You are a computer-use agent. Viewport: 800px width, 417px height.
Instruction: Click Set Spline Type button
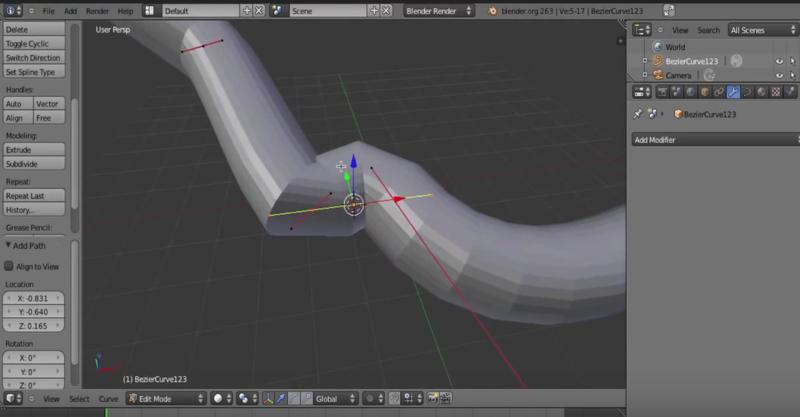(x=34, y=72)
